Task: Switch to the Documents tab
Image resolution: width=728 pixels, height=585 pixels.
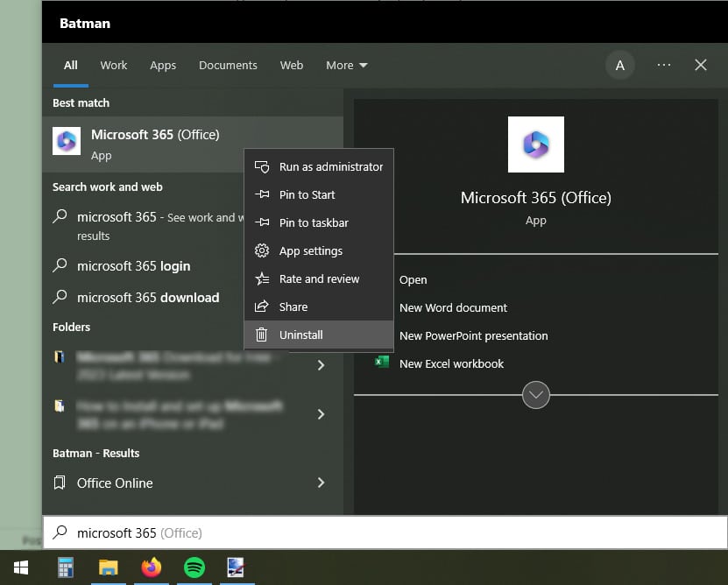Action: (228, 65)
